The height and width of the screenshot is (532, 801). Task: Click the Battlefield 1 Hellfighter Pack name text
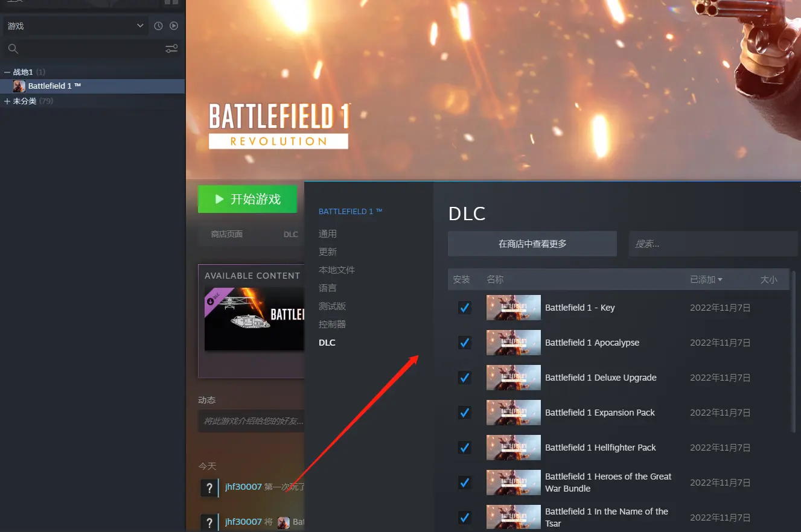coord(601,448)
